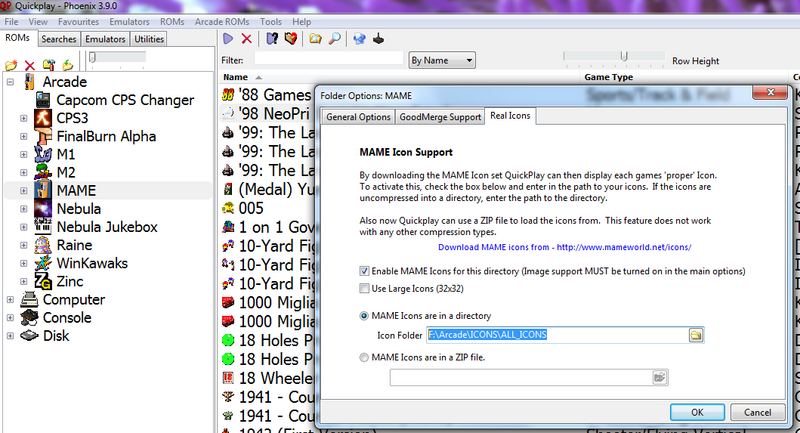The image size is (800, 433).
Task: Click into the Filter text field
Action: [x=328, y=59]
